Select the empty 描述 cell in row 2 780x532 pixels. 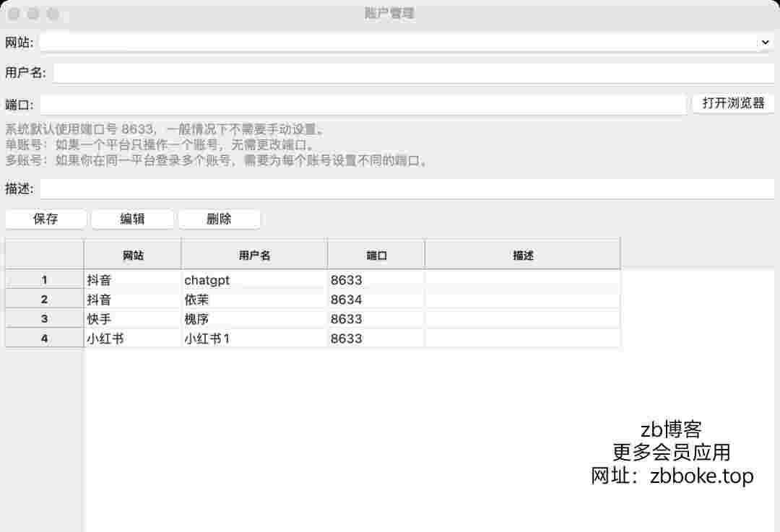[x=523, y=300]
